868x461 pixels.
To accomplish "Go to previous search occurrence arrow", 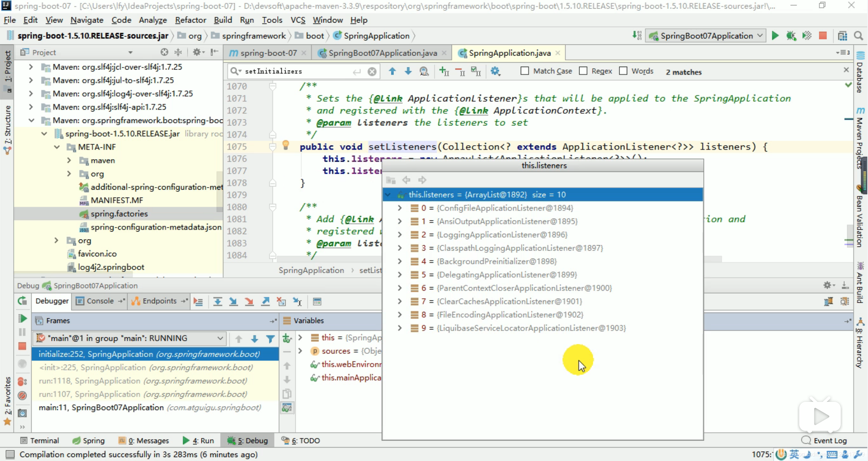I will [392, 71].
